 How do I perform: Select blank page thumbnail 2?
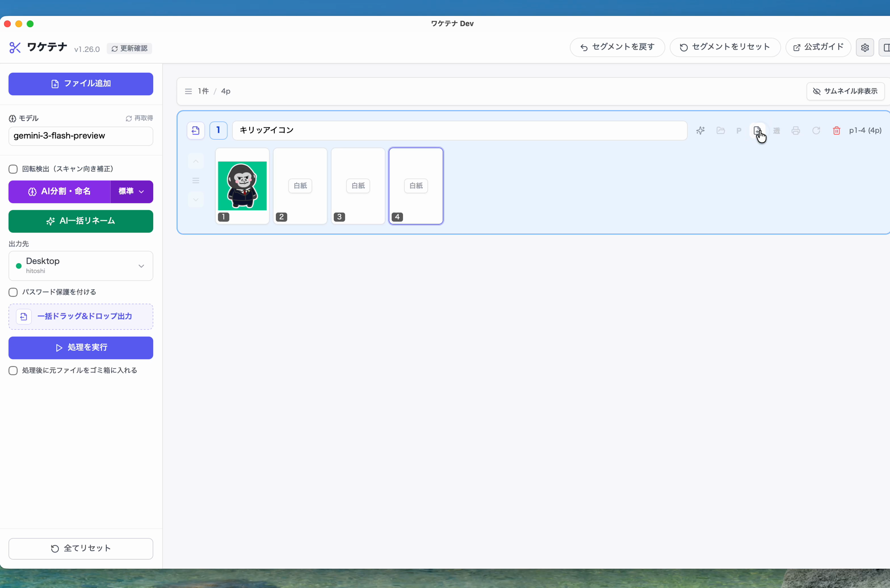pos(300,186)
